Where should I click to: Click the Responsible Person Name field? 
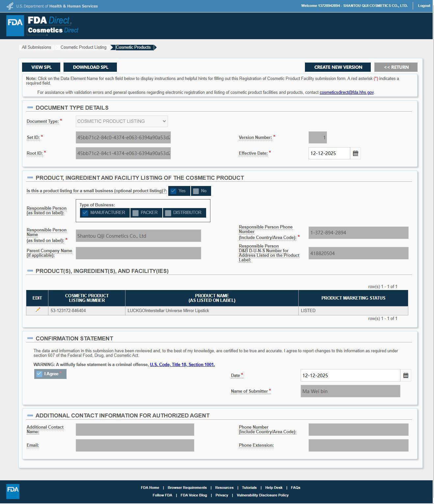tap(138, 236)
